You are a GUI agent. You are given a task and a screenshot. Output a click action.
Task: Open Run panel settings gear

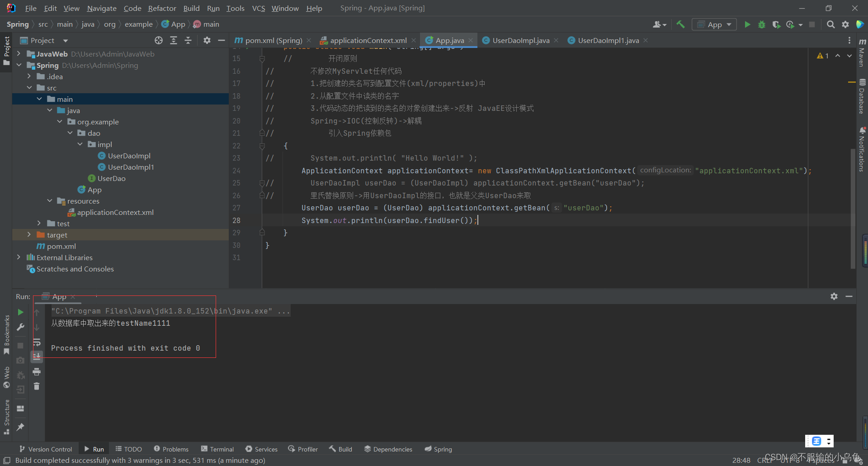click(x=834, y=296)
